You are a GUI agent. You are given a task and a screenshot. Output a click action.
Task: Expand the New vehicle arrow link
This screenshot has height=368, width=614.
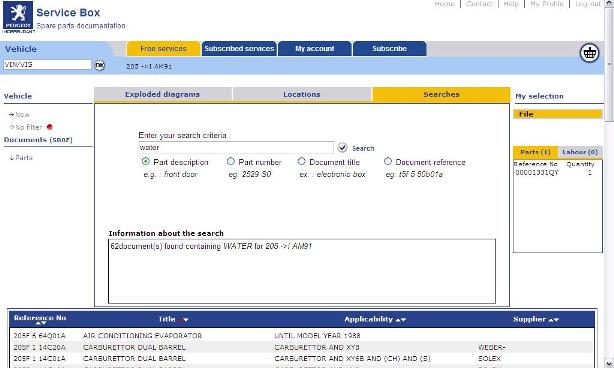[19, 114]
